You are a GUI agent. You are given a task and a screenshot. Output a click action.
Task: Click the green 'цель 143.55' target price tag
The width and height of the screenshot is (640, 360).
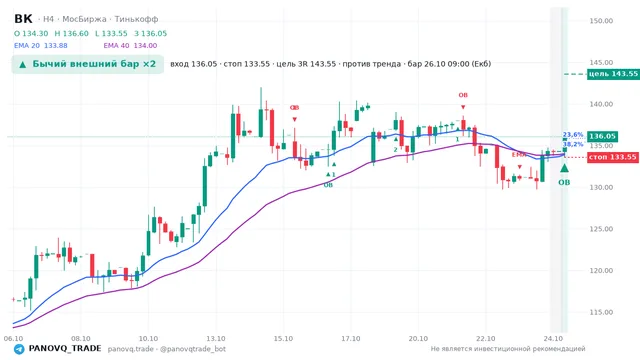tap(613, 74)
